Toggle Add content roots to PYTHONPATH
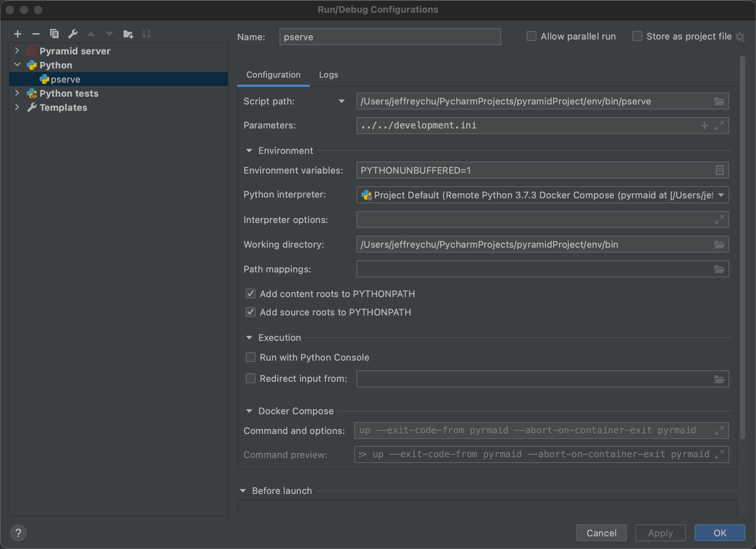Screen dimensions: 756x549 point(251,294)
